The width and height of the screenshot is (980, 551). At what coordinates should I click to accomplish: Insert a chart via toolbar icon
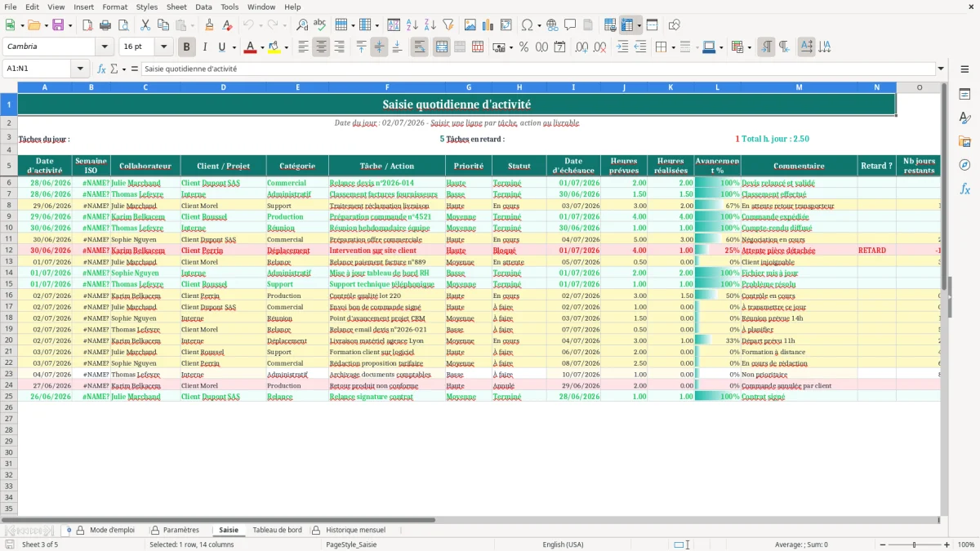[488, 25]
